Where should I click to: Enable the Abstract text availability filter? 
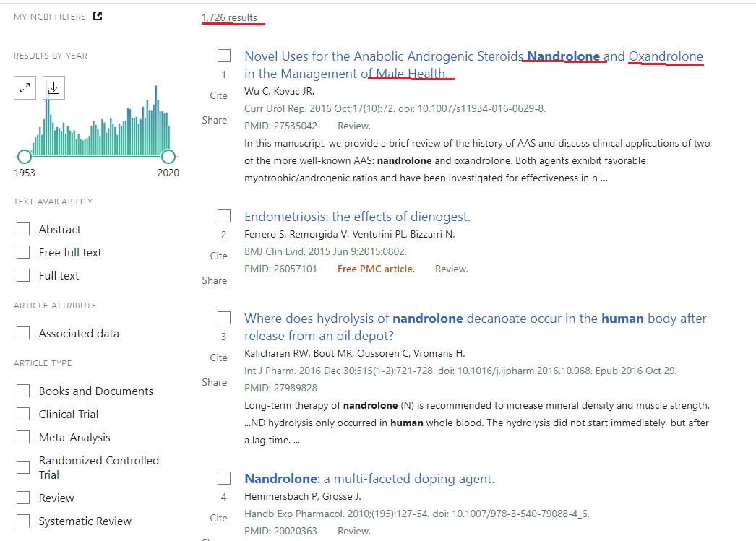24,229
